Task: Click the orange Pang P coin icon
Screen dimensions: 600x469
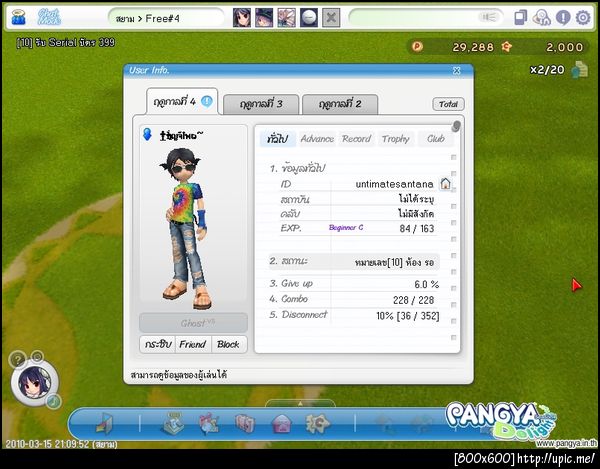Action: (x=417, y=47)
